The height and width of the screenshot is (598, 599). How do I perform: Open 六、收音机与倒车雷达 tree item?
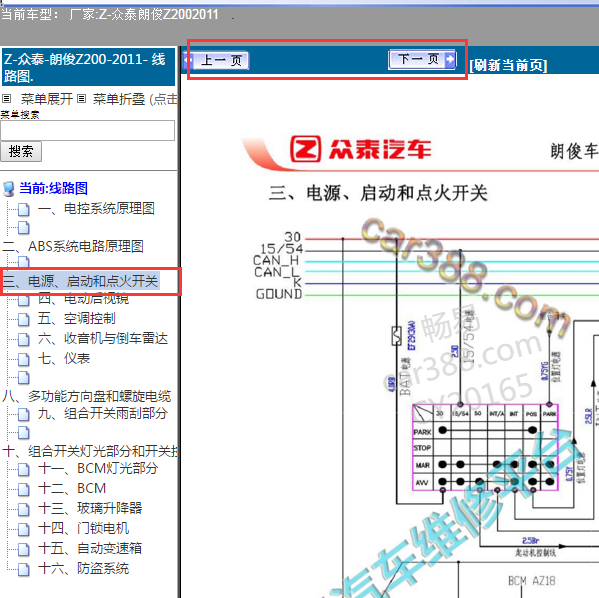click(103, 339)
